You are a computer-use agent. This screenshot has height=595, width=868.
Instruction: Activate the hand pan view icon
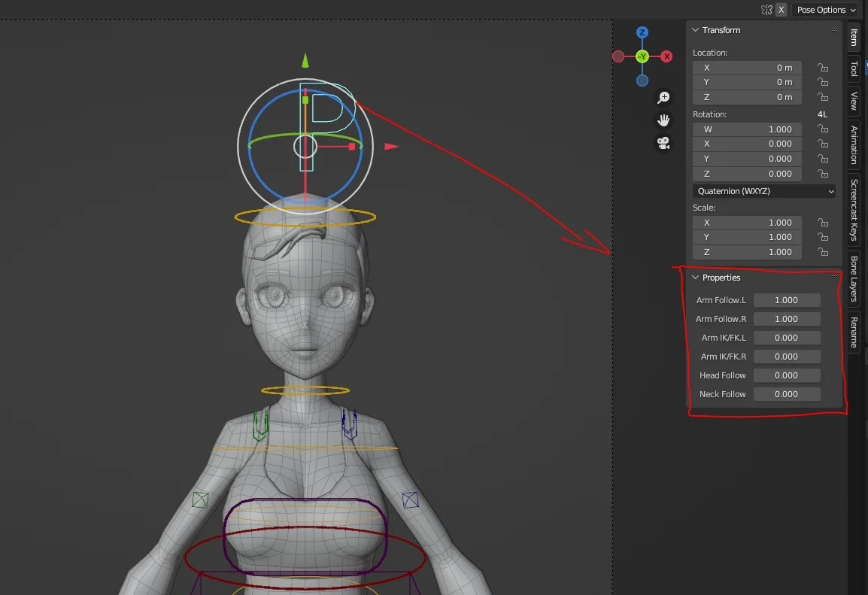[x=663, y=120]
